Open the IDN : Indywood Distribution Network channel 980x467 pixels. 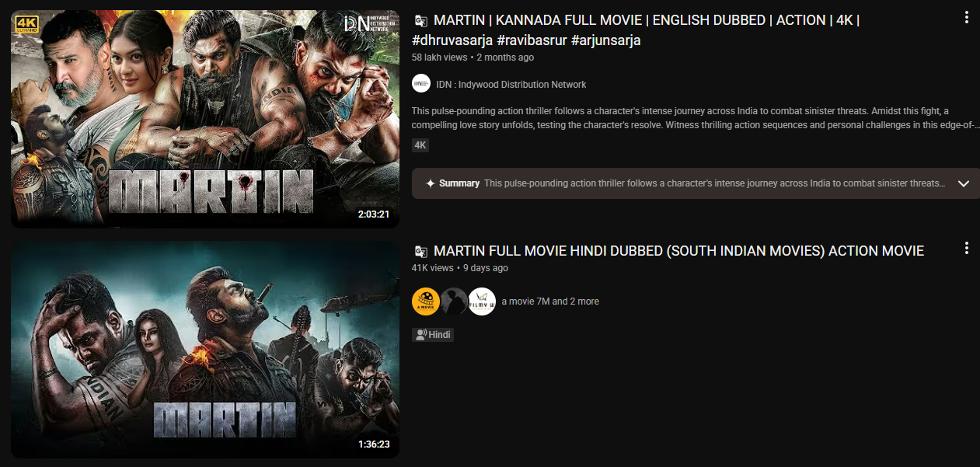click(x=511, y=84)
